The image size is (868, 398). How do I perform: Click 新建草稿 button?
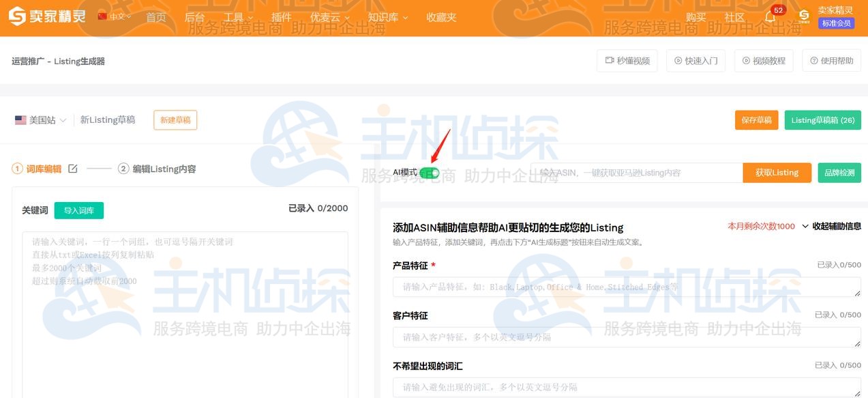coord(175,120)
